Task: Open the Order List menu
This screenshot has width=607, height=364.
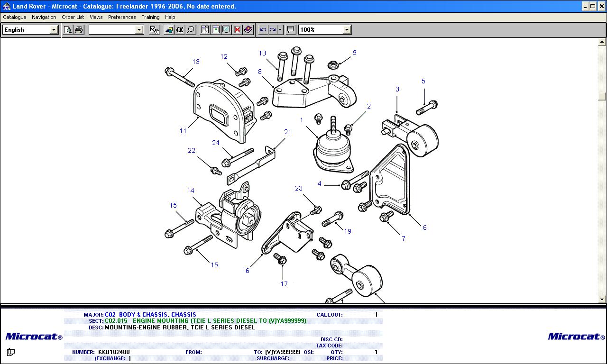Action: click(73, 17)
